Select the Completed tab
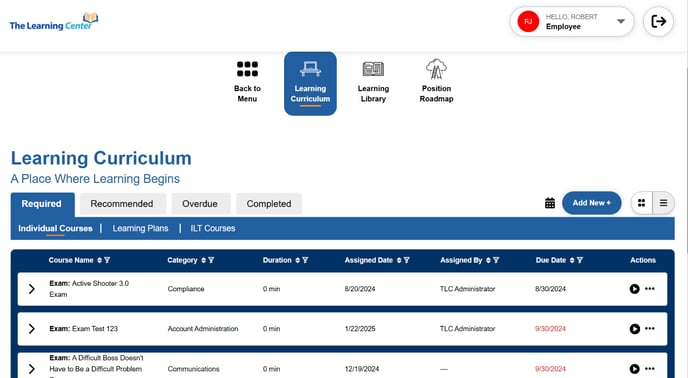The image size is (688, 378). coord(269,204)
